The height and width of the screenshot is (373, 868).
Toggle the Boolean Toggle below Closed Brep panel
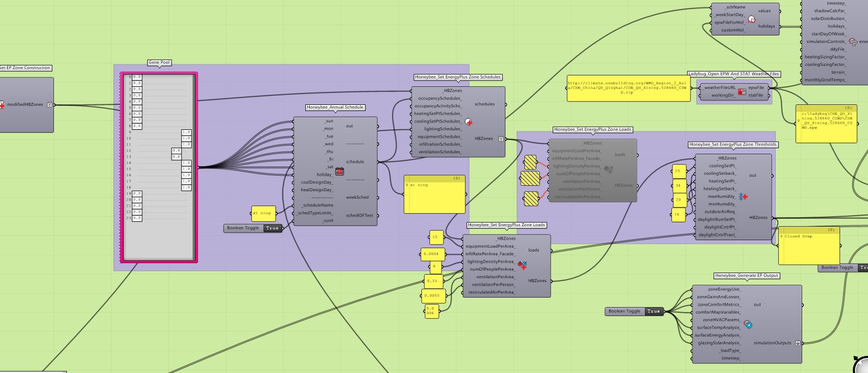coord(863,268)
